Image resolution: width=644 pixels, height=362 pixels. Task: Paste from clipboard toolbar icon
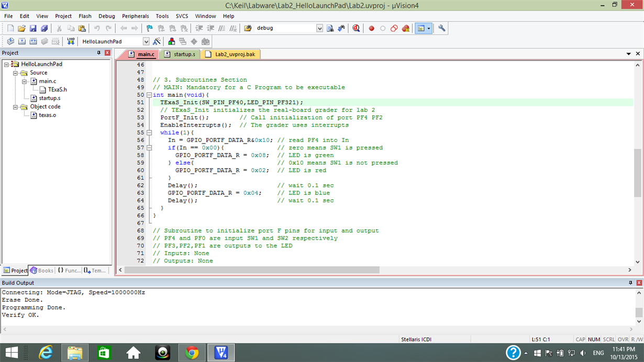pyautogui.click(x=82, y=28)
